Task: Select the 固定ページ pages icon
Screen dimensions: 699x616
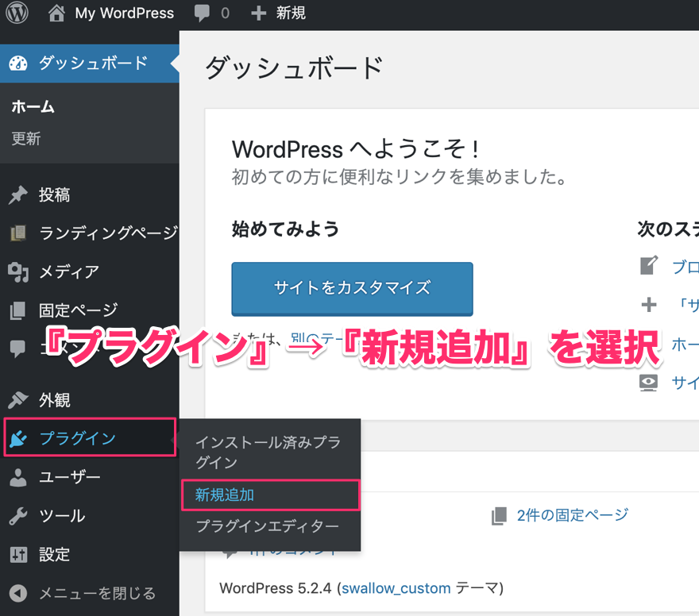Action: pyautogui.click(x=18, y=310)
